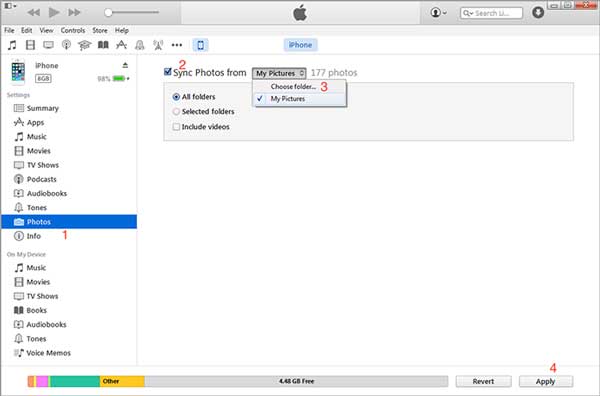The image size is (600, 396).
Task: Open the downloads arrow icon
Action: coord(538,13)
